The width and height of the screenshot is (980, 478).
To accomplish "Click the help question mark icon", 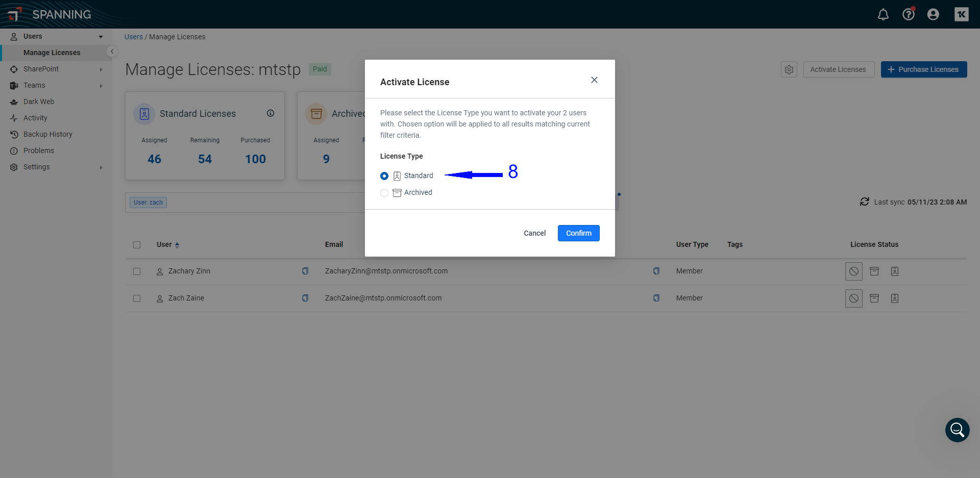I will tap(909, 14).
